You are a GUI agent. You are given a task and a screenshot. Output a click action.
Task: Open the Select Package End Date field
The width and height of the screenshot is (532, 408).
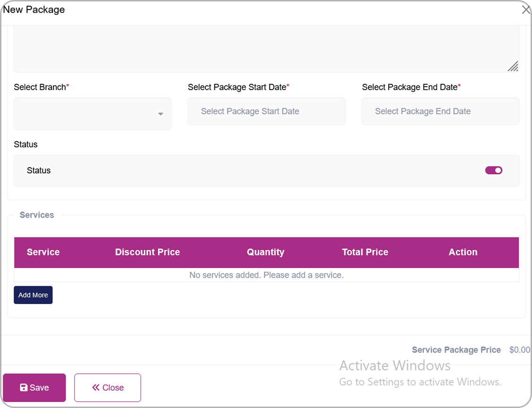click(440, 112)
